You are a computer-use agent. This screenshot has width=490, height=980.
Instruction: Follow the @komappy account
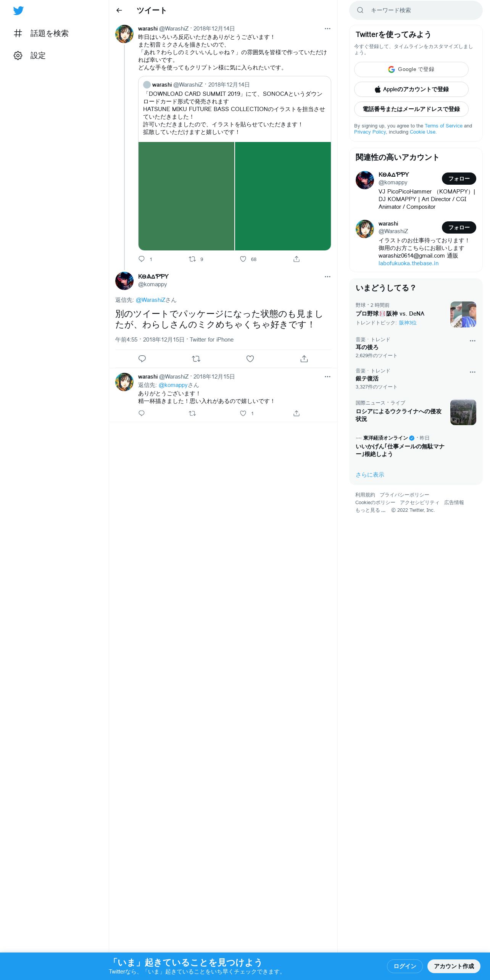point(459,179)
